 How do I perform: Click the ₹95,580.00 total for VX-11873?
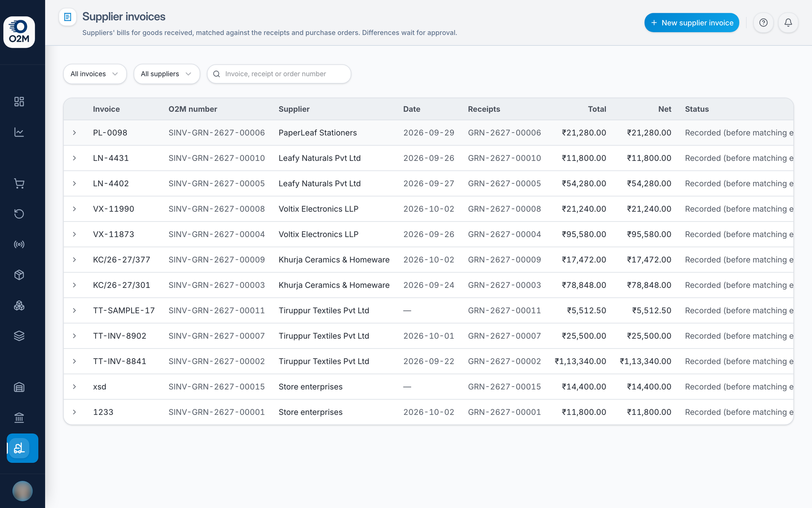pyautogui.click(x=584, y=235)
